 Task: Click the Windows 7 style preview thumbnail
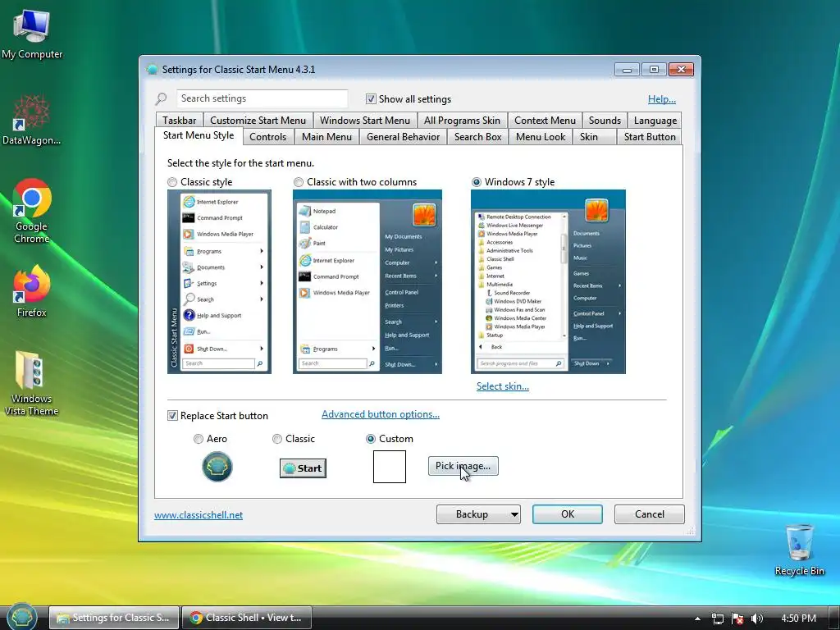[x=548, y=282]
